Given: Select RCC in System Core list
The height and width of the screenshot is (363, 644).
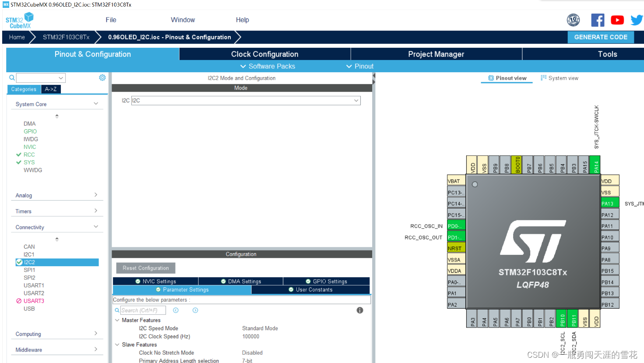Looking at the screenshot, I should point(29,155).
